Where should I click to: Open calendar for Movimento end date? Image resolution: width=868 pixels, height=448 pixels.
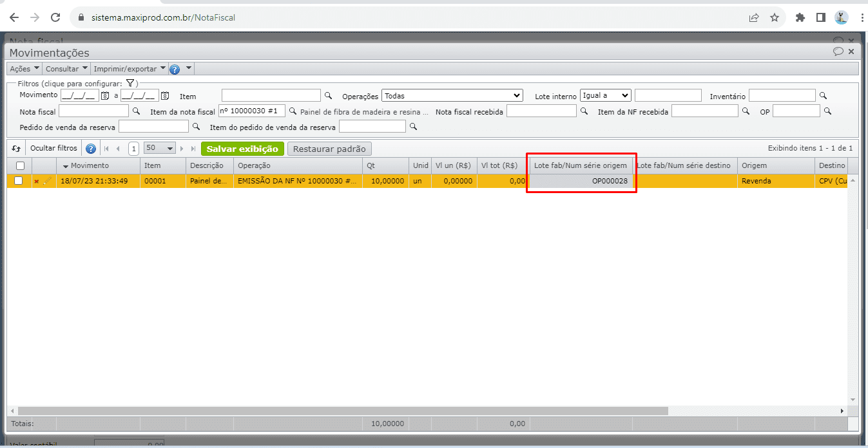165,96
